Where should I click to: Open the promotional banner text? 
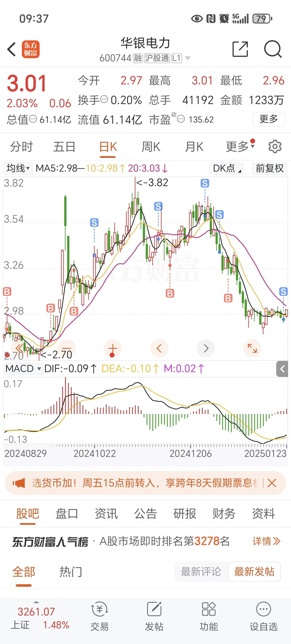145,483
